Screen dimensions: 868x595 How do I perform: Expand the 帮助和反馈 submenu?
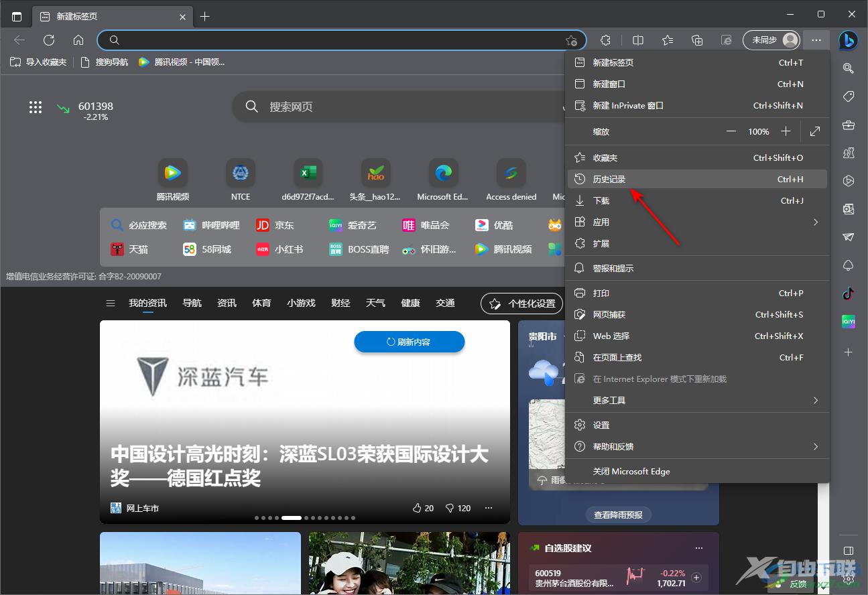(x=698, y=446)
